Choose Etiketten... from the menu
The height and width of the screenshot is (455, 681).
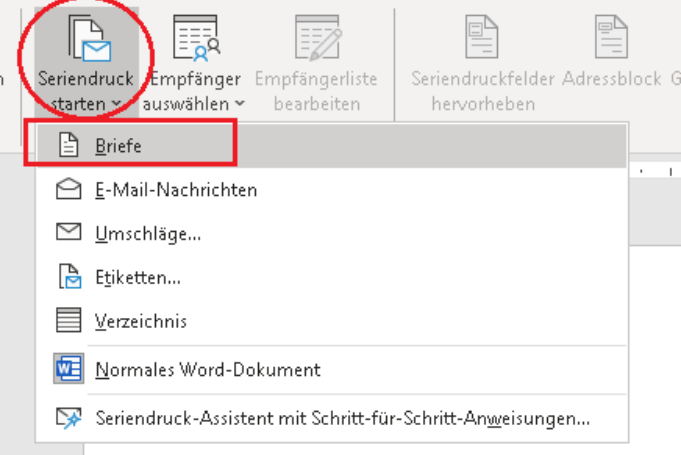click(x=332, y=277)
